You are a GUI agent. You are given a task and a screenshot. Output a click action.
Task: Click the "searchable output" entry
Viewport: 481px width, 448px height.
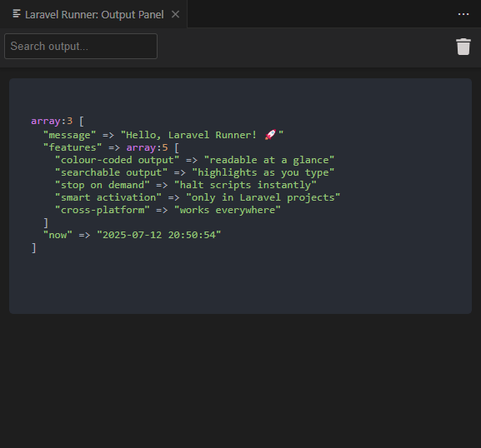194,172
